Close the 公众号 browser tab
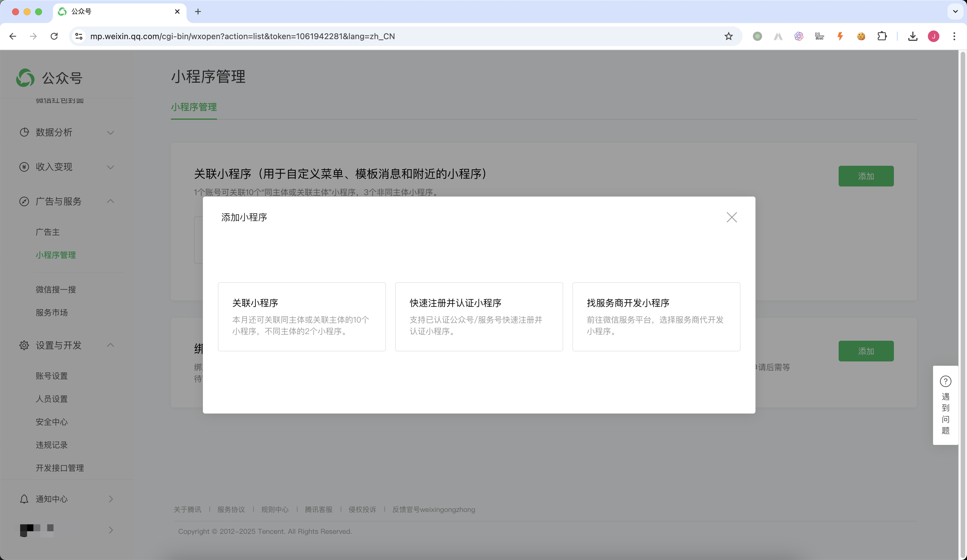 coord(177,12)
